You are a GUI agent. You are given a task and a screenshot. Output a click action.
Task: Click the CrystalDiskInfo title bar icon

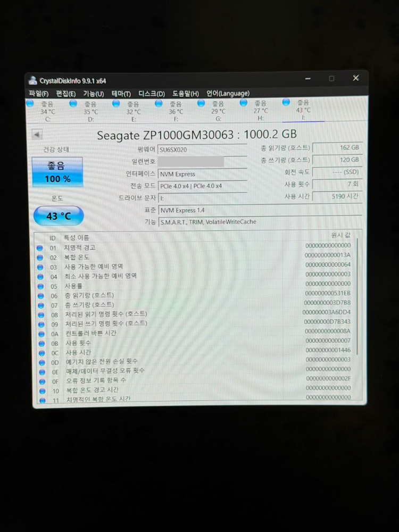pyautogui.click(x=33, y=80)
